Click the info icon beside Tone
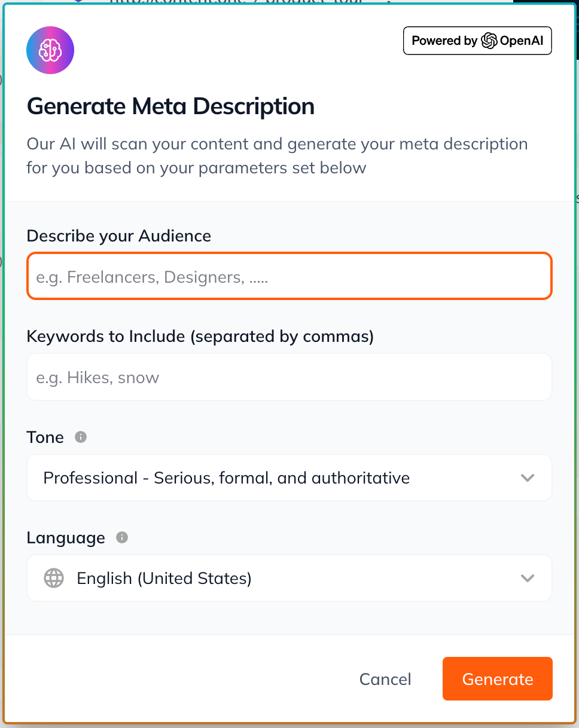The width and height of the screenshot is (579, 728). pyautogui.click(x=81, y=437)
